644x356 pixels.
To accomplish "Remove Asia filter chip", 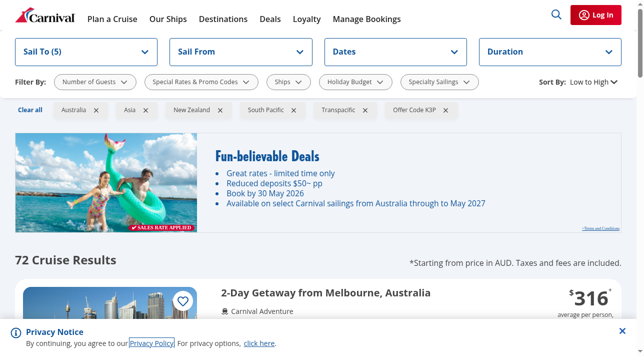I will (x=146, y=110).
